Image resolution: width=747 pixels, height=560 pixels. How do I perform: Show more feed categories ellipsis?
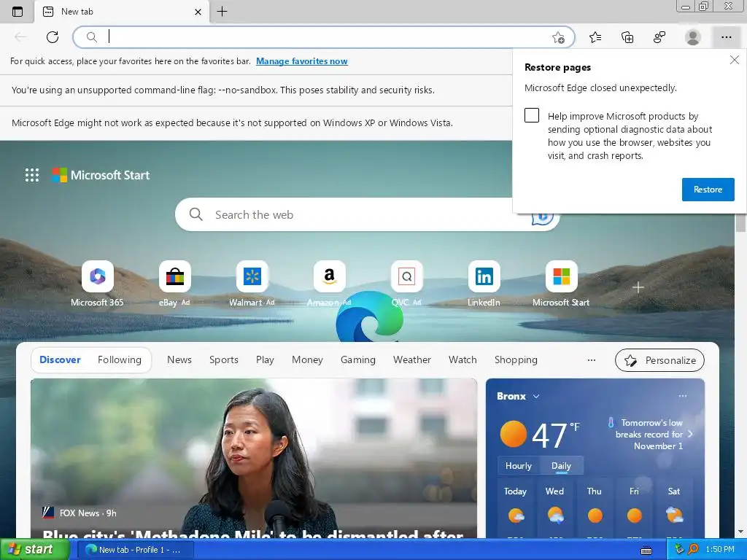click(x=592, y=360)
